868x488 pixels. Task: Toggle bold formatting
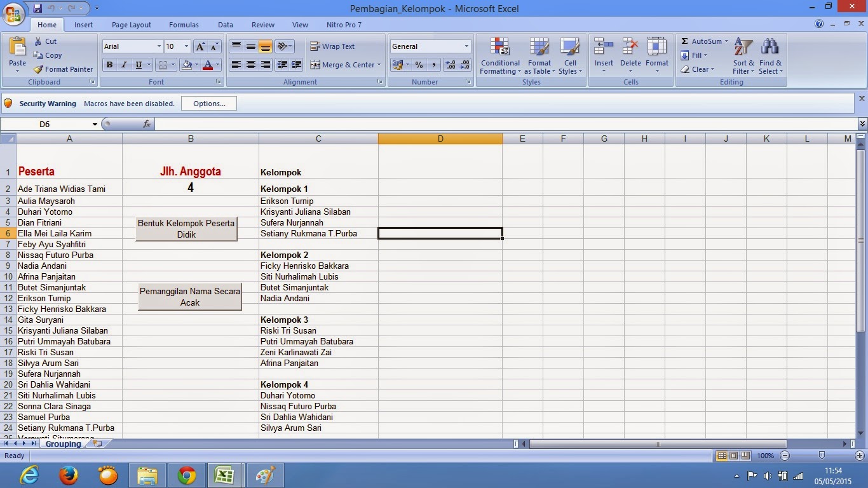[109, 65]
